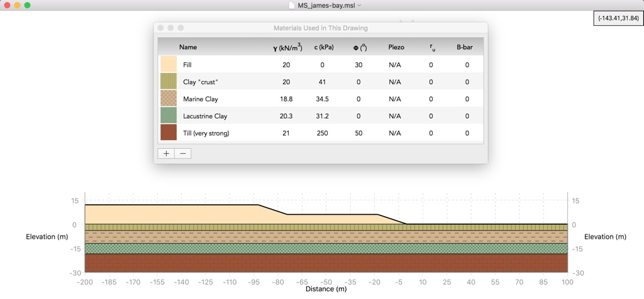Click the right Elevation (m) axis label

coord(605,237)
